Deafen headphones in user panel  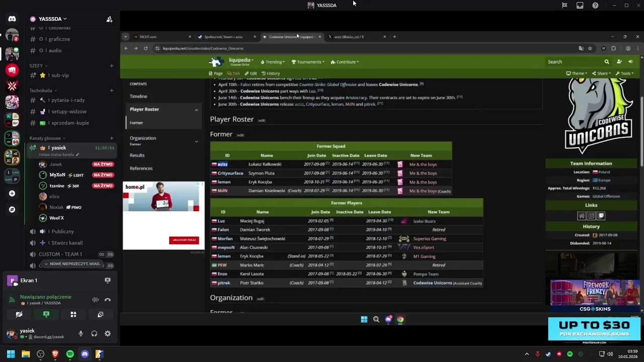(x=94, y=333)
